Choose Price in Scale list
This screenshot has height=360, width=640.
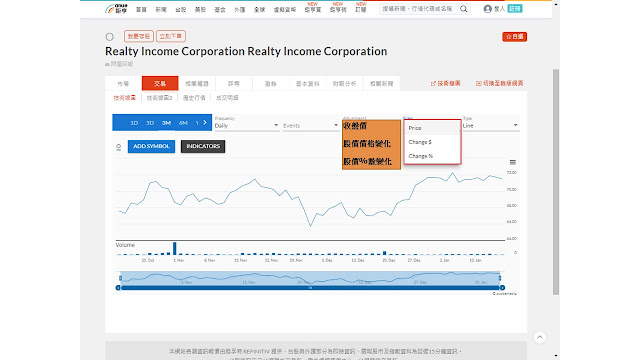click(x=432, y=128)
